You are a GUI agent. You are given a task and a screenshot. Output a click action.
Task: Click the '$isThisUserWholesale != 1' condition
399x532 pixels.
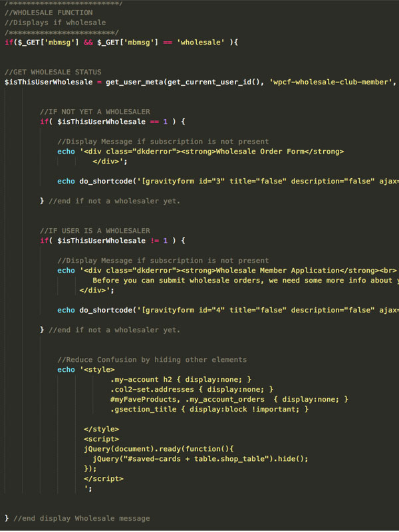112,241
